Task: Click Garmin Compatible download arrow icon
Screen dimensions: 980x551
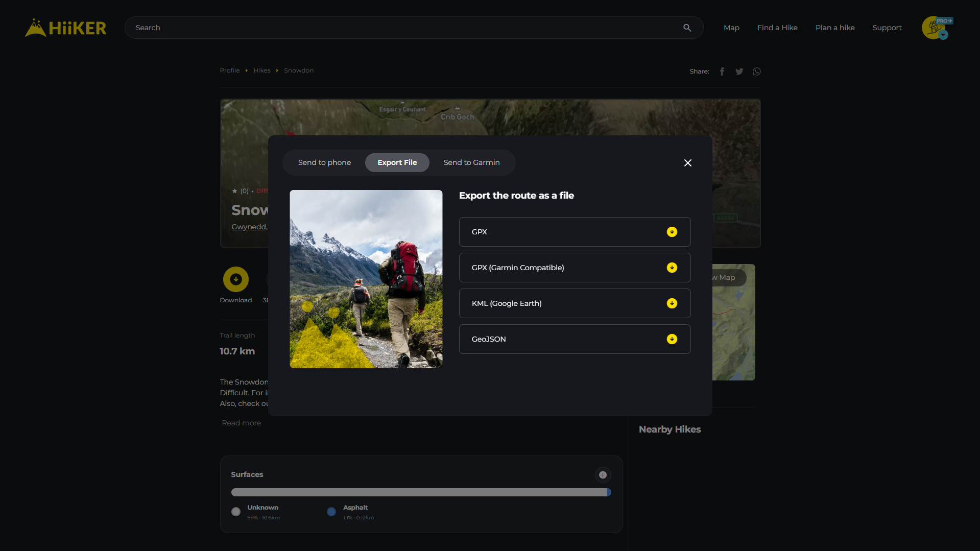Action: (x=672, y=268)
